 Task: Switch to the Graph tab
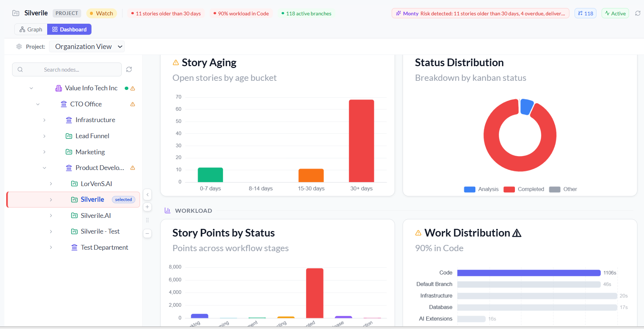coord(31,29)
